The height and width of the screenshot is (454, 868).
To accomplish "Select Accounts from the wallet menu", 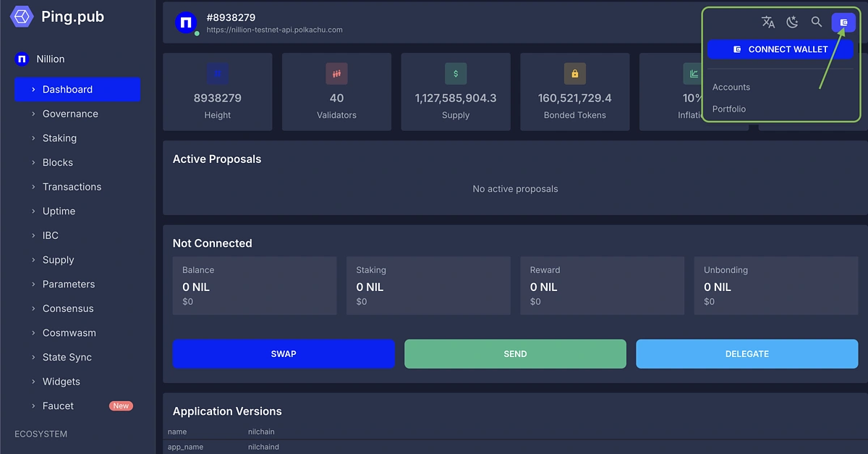I will (x=731, y=87).
